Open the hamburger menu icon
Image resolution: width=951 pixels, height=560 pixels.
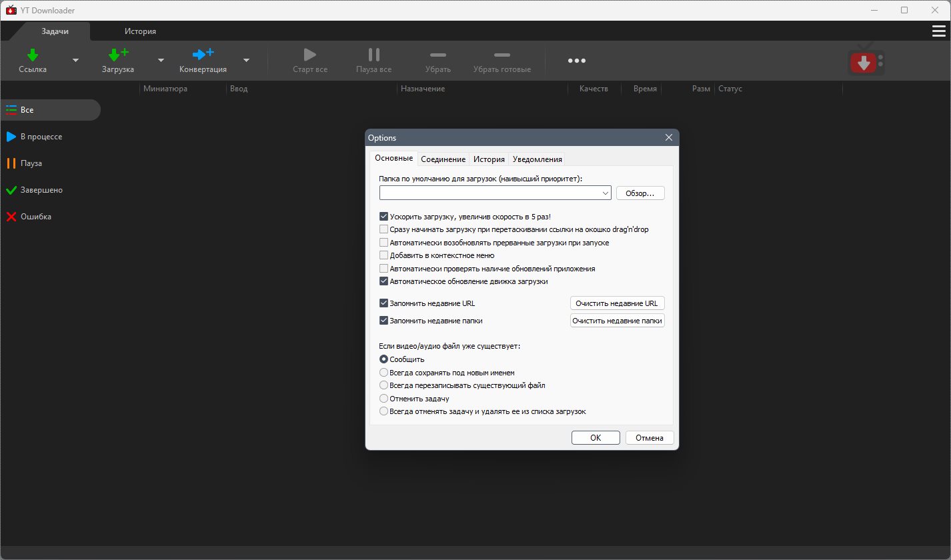click(938, 31)
